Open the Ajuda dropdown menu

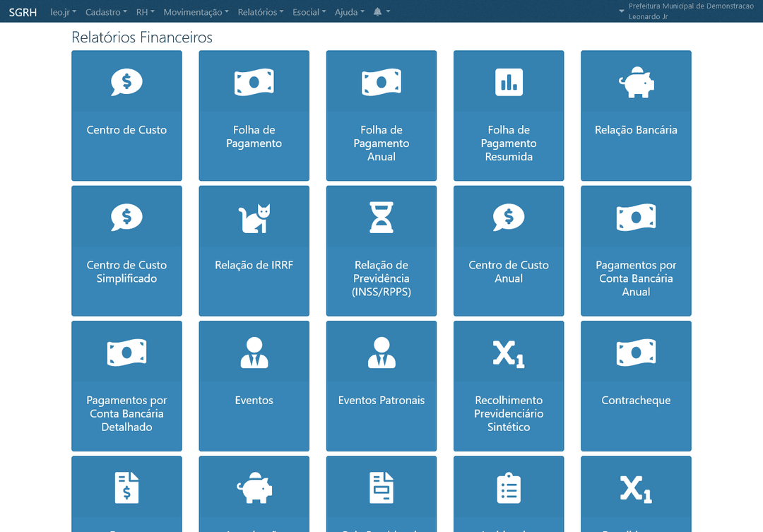point(350,12)
